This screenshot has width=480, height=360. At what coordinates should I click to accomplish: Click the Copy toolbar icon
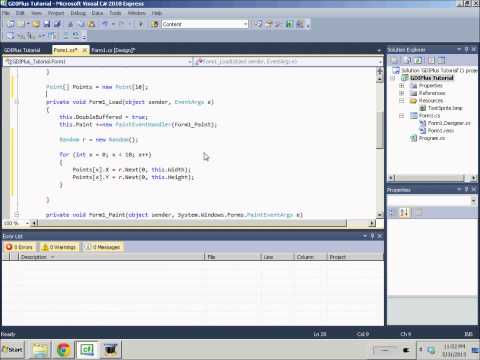(81, 24)
